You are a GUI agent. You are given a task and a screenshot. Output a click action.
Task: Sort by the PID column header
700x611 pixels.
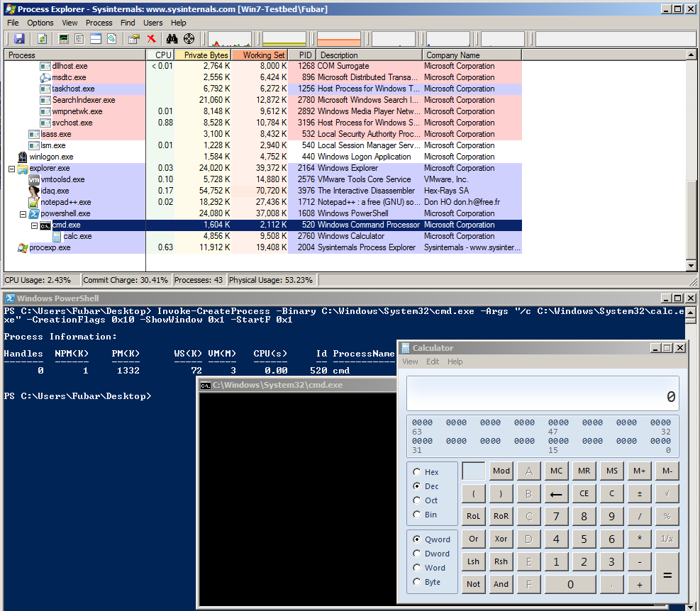coord(302,55)
